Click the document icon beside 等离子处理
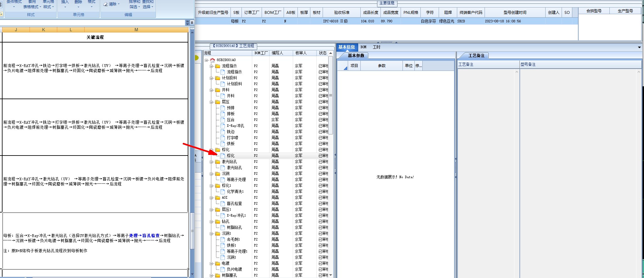The image size is (644, 278). tap(223, 179)
